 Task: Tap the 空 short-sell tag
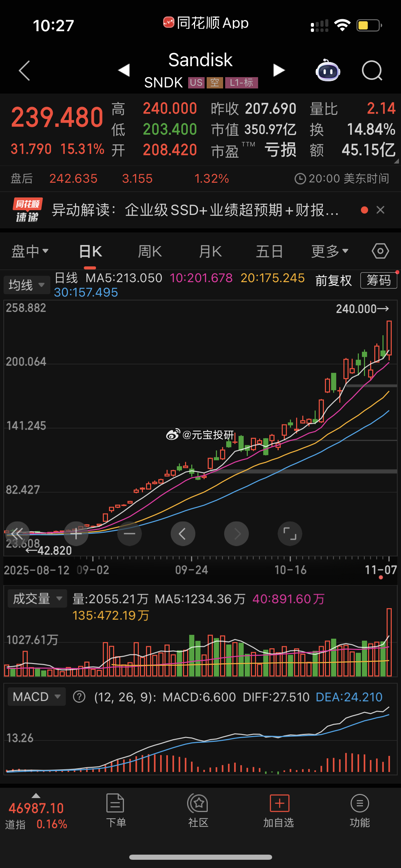click(x=215, y=83)
